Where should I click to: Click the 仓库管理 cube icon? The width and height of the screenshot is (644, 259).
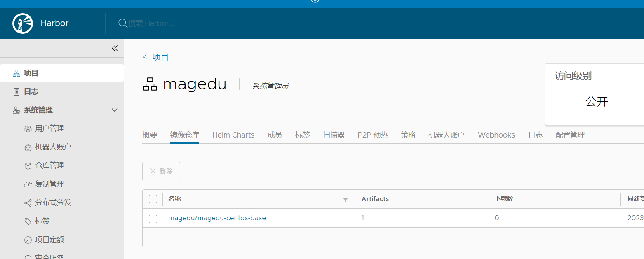(x=28, y=166)
